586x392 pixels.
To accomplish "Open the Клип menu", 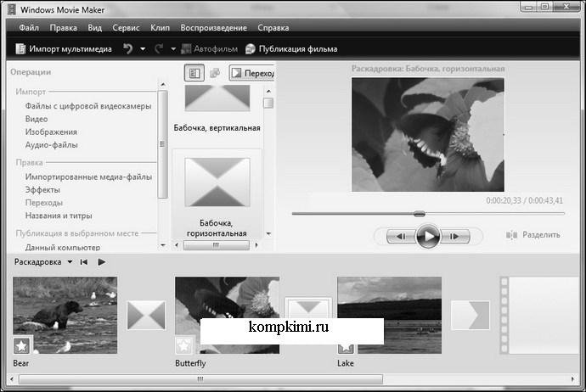I will [160, 28].
